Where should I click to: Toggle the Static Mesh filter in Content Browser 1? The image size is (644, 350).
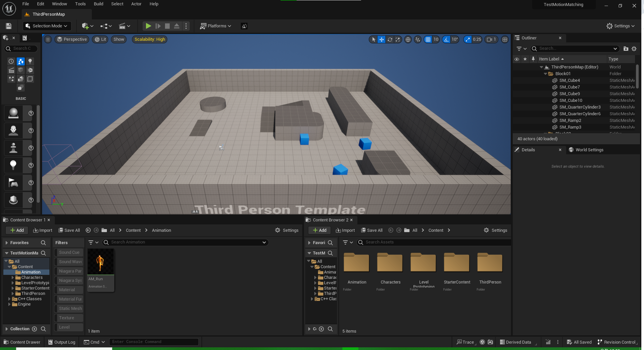pos(69,309)
